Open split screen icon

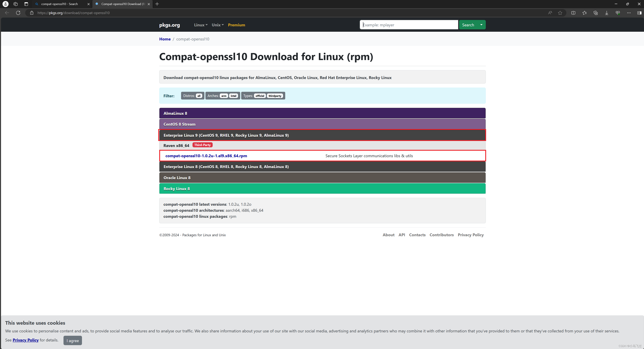573,13
